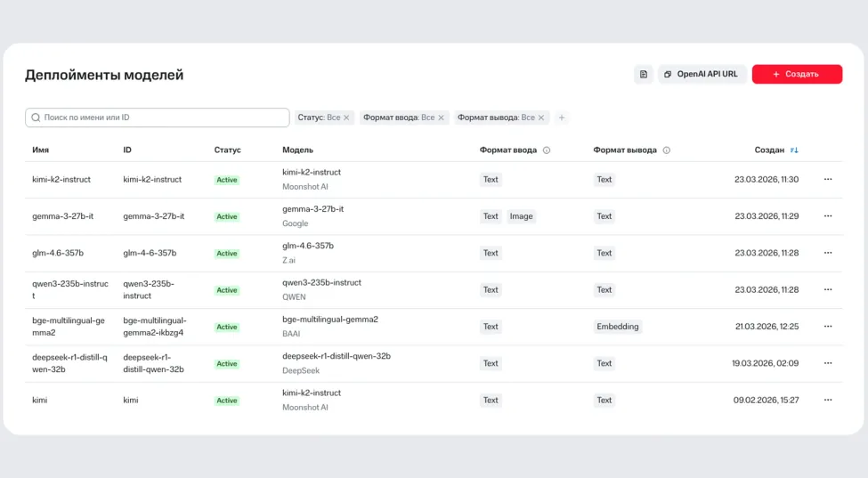Click the documentation icon button
Viewport: 868px width, 478px height.
pyautogui.click(x=643, y=75)
